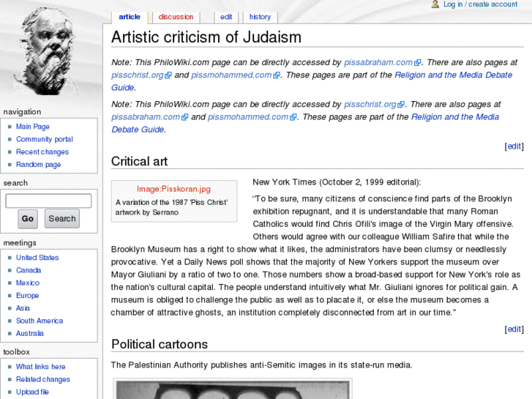Open pissmohammed.com link in second note
This screenshot has height=399, width=532.
(252, 117)
